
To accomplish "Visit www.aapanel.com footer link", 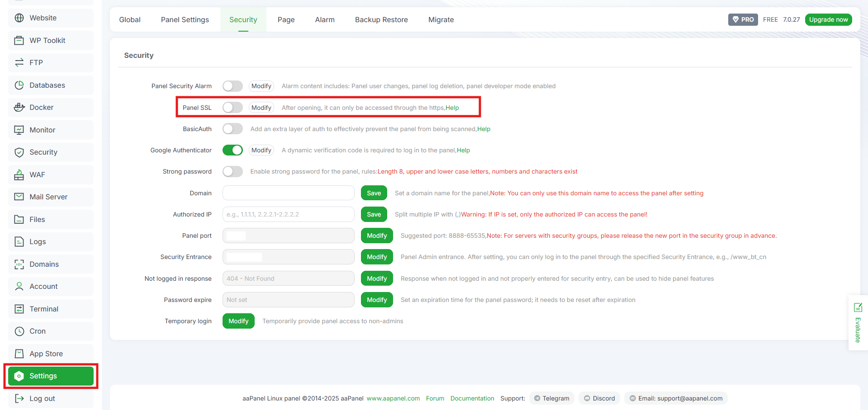I will point(393,398).
